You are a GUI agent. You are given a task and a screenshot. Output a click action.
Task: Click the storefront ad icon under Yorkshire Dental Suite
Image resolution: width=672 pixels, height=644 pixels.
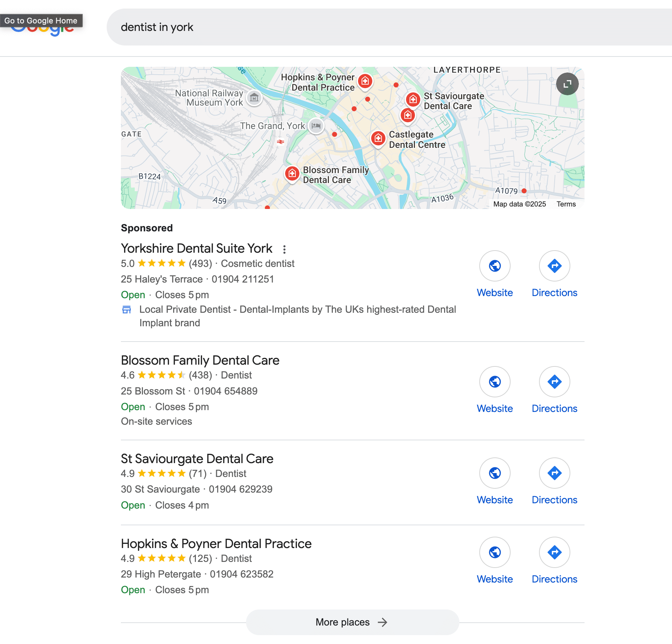click(127, 310)
